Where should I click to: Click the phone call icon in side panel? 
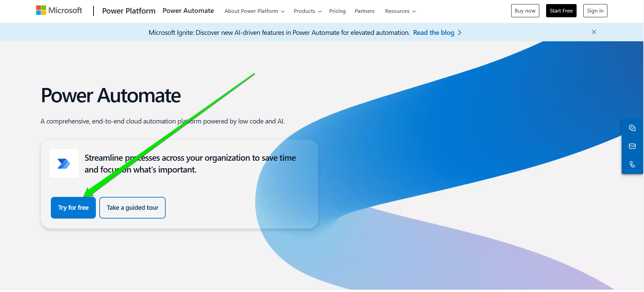point(632,164)
